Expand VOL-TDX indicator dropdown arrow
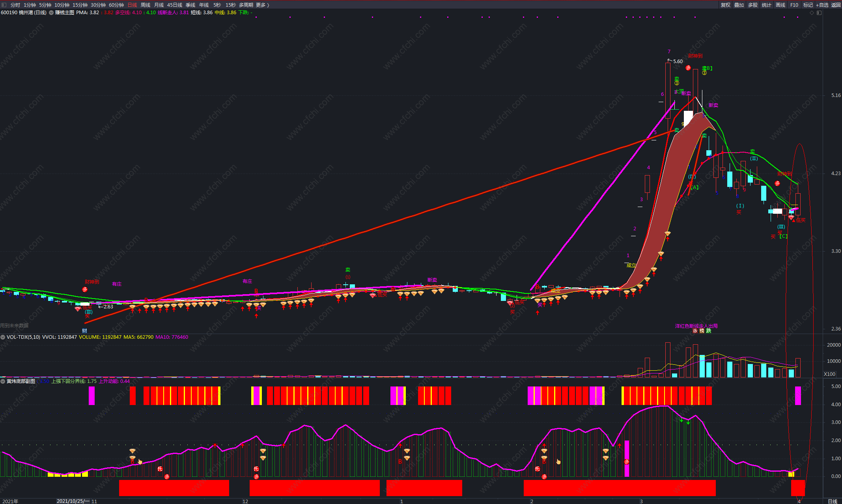This screenshot has width=842, height=504. pos(3,337)
